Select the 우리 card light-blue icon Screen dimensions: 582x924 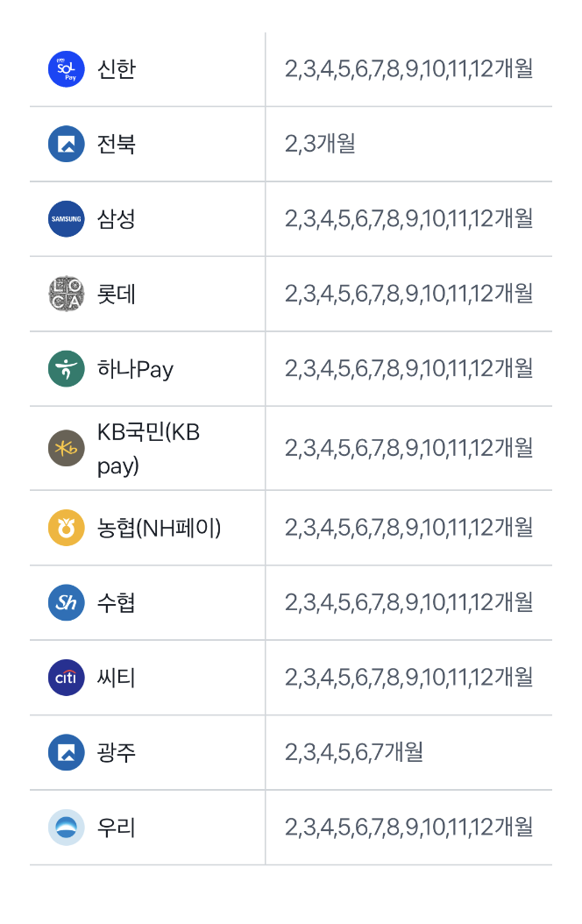pyautogui.click(x=66, y=827)
